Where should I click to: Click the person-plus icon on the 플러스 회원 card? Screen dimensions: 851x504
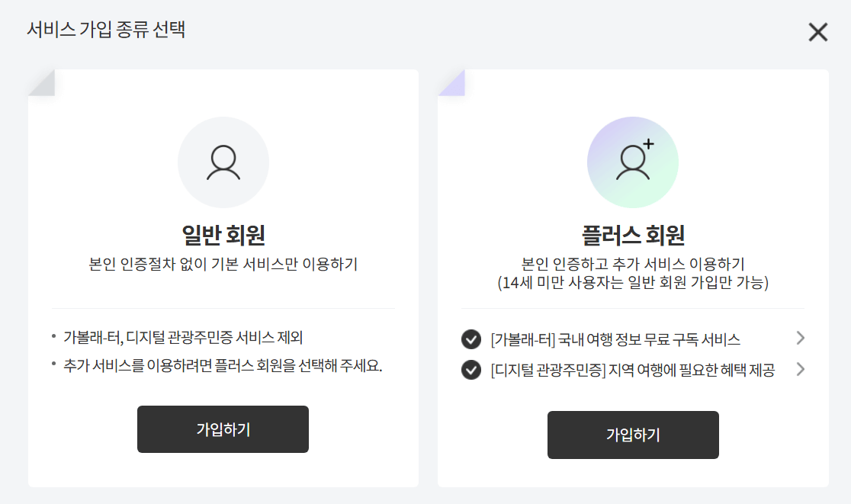[633, 162]
